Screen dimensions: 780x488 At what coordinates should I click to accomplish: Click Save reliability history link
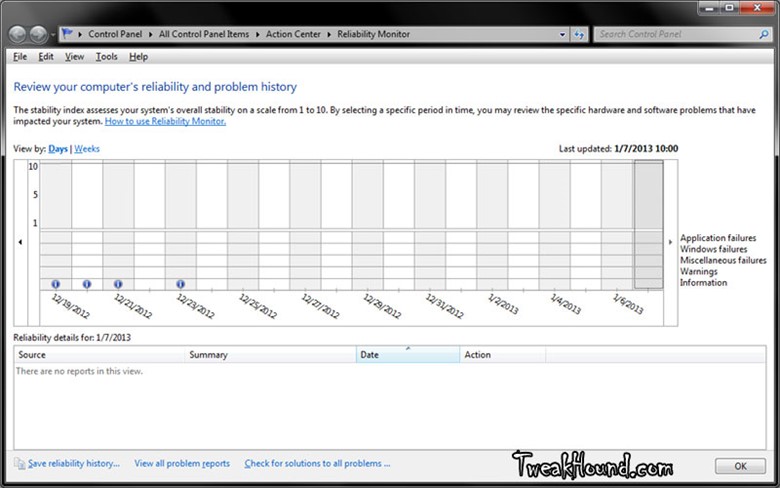click(74, 464)
